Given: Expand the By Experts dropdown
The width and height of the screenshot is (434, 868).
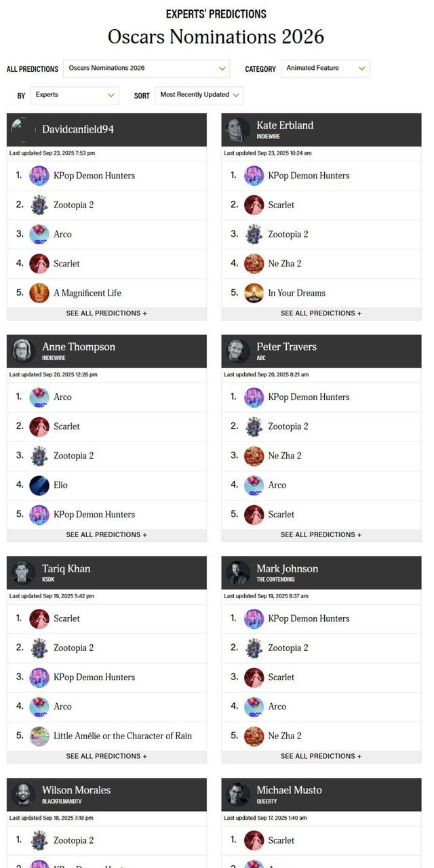Looking at the screenshot, I should (x=75, y=96).
